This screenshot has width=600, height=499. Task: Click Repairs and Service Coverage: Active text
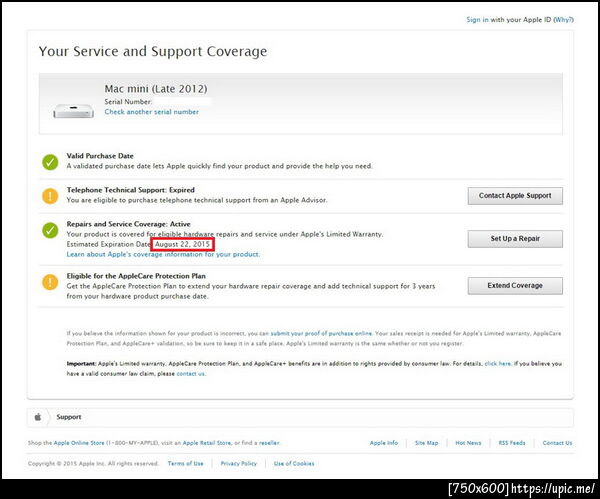129,224
